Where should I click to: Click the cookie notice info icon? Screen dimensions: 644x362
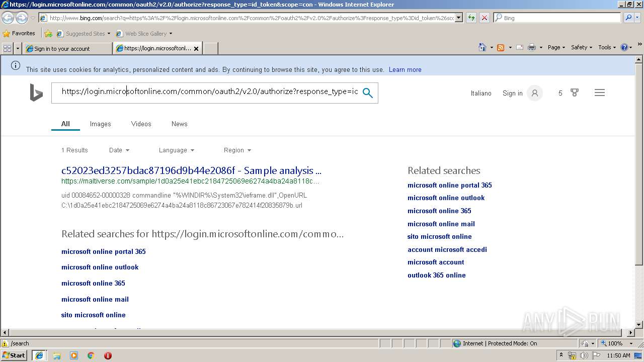16,65
